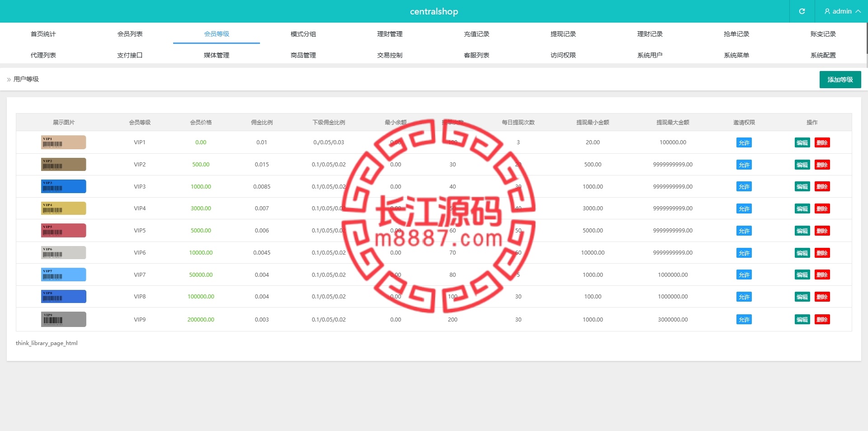Edit the VIP7 level row
This screenshot has width=868, height=431.
click(x=802, y=275)
